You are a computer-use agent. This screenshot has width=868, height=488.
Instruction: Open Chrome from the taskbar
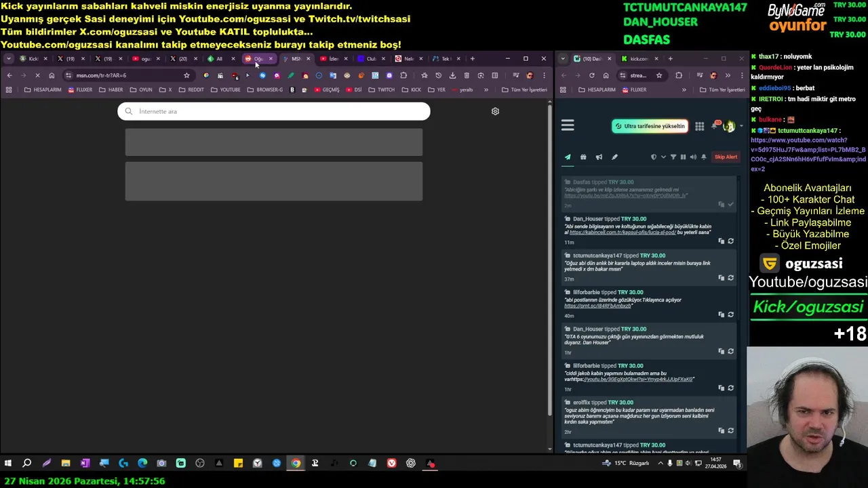(x=296, y=464)
